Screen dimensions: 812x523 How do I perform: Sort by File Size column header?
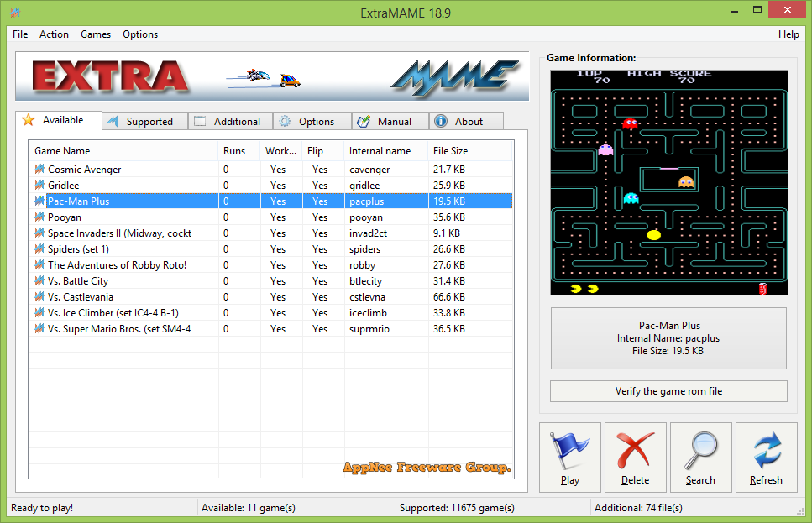coord(470,150)
